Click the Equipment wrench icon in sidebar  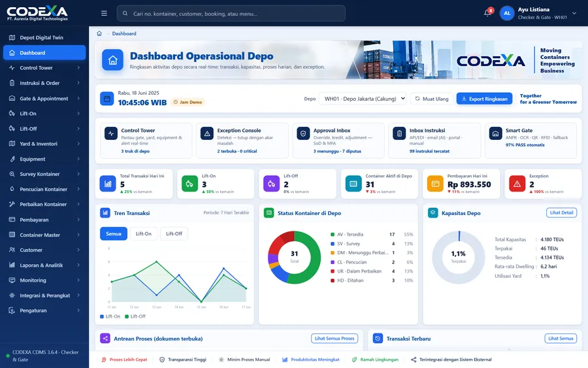[12, 159]
